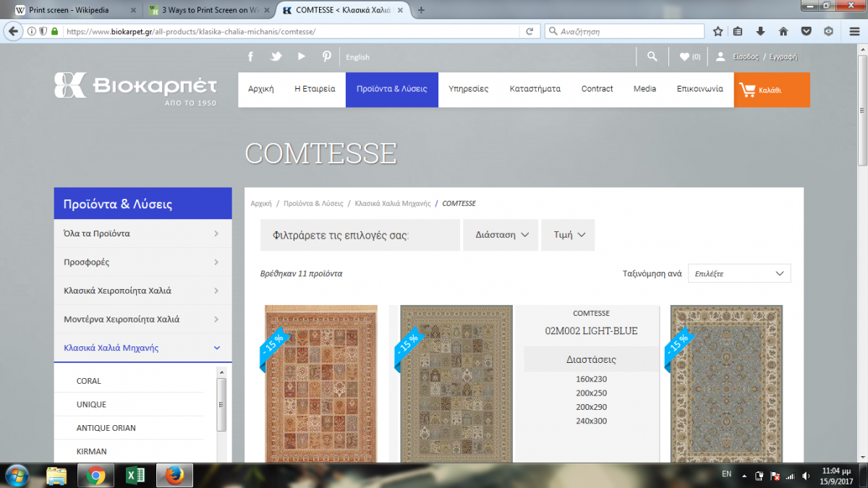The width and height of the screenshot is (868, 488).
Task: Open the Facebook icon link
Action: (251, 57)
